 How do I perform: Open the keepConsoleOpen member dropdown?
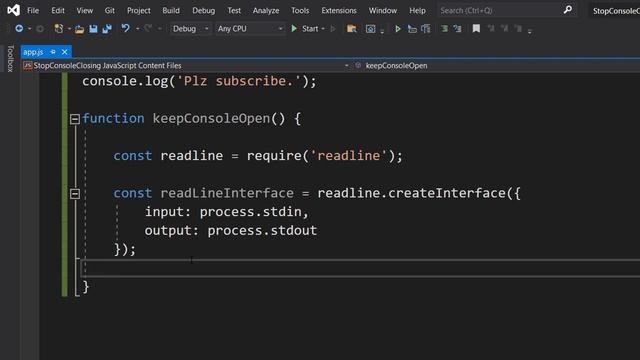496,65
